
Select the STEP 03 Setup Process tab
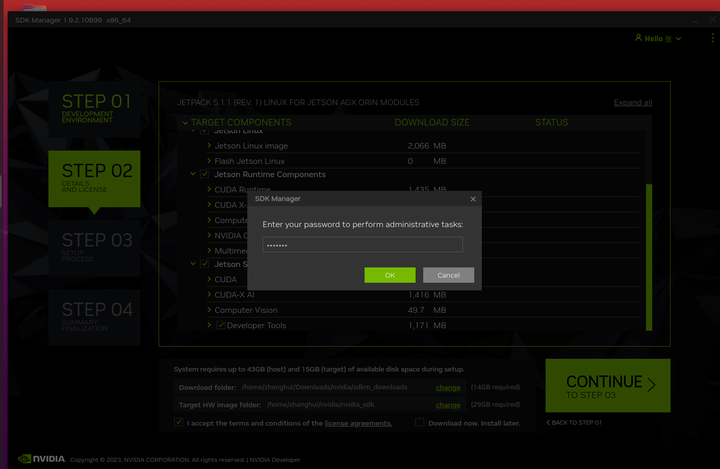point(94,248)
